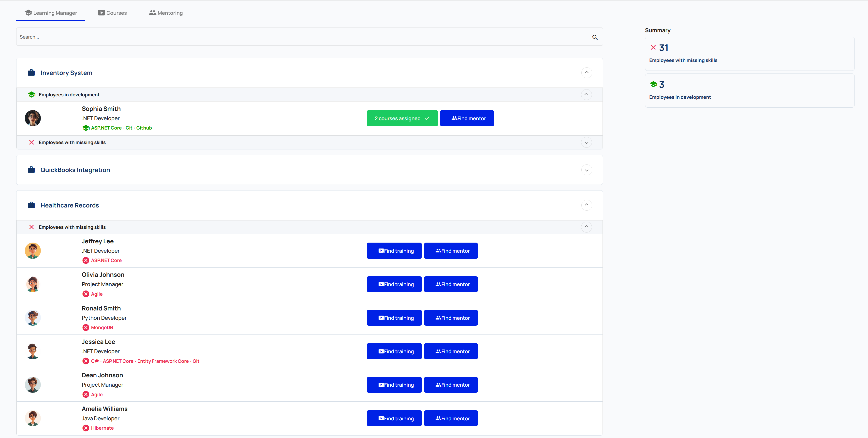This screenshot has width=868, height=438.
Task: Find mentor for Jessica Lee
Action: pyautogui.click(x=451, y=351)
